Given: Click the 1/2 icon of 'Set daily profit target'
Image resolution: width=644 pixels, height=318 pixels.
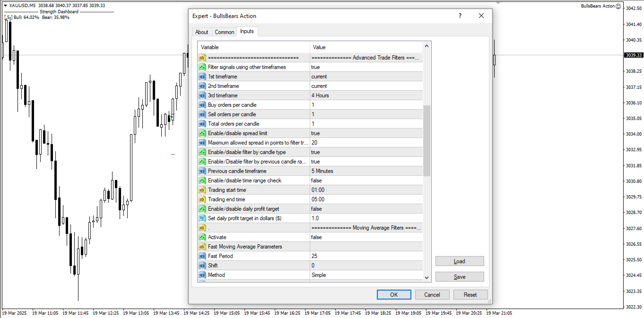Looking at the screenshot, I should 202,218.
